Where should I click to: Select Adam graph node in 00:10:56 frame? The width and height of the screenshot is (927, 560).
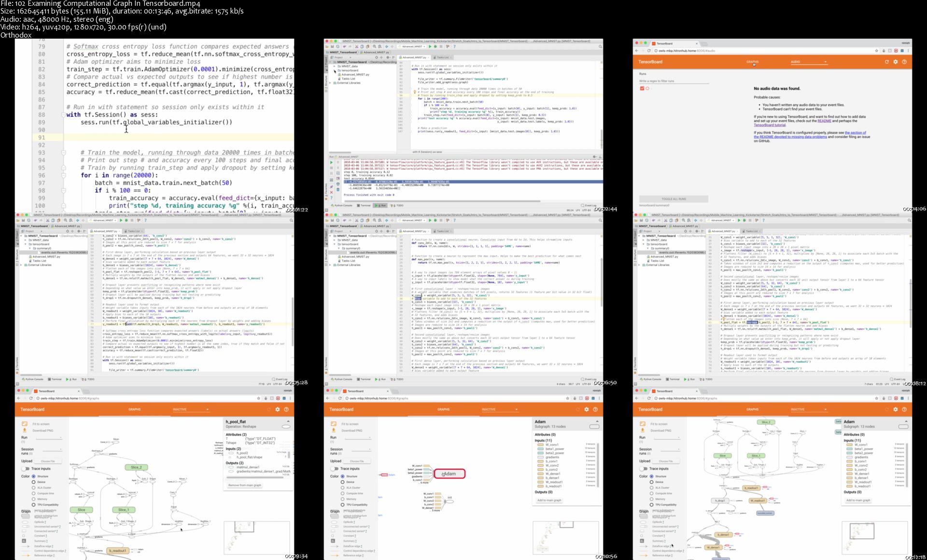[449, 474]
